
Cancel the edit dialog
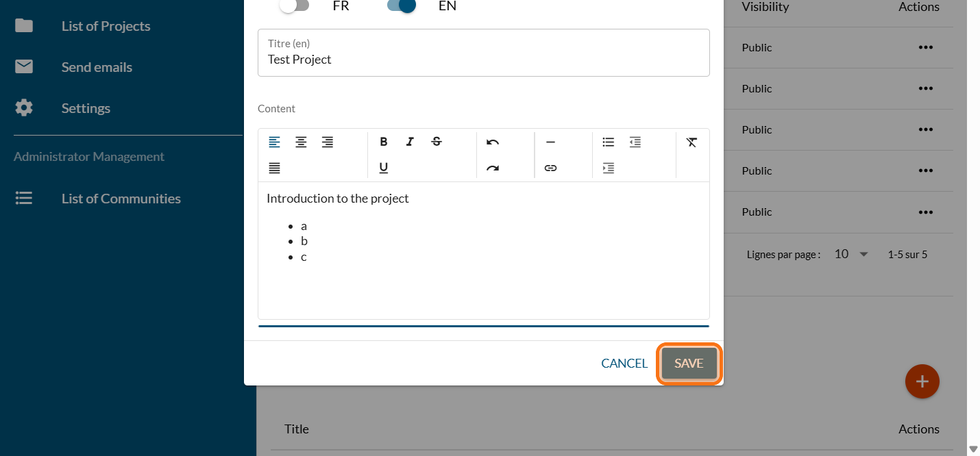(x=624, y=364)
